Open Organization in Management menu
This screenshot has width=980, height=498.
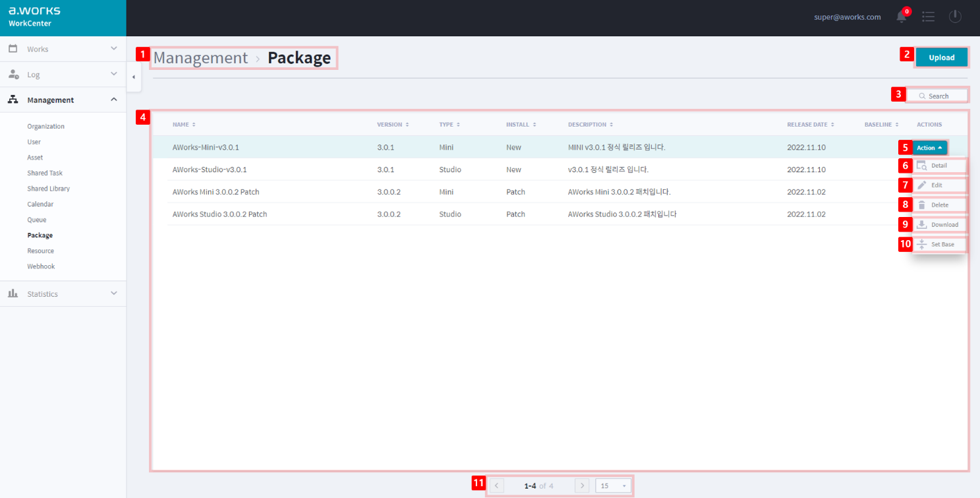tap(46, 126)
